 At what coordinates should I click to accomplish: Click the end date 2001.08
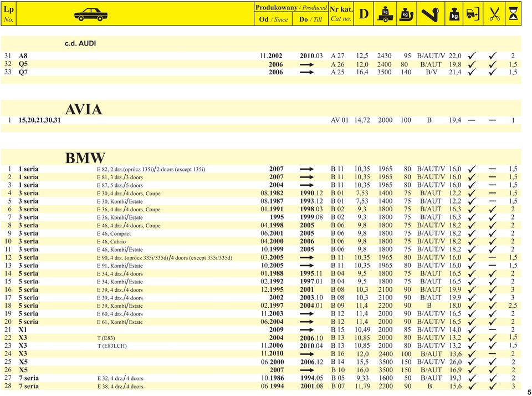311,386
